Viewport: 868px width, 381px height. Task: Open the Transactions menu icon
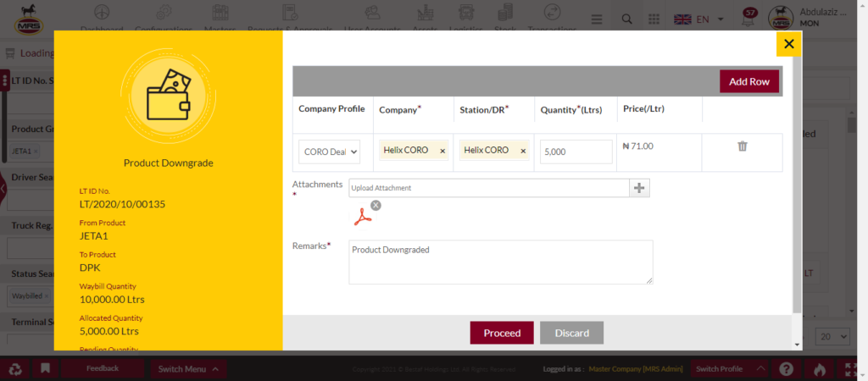coord(552,14)
